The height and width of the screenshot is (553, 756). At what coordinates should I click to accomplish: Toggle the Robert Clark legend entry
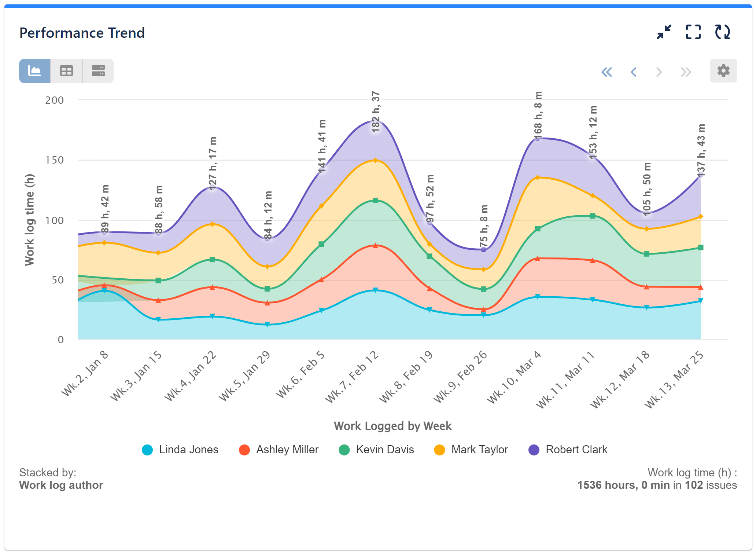pos(576,450)
